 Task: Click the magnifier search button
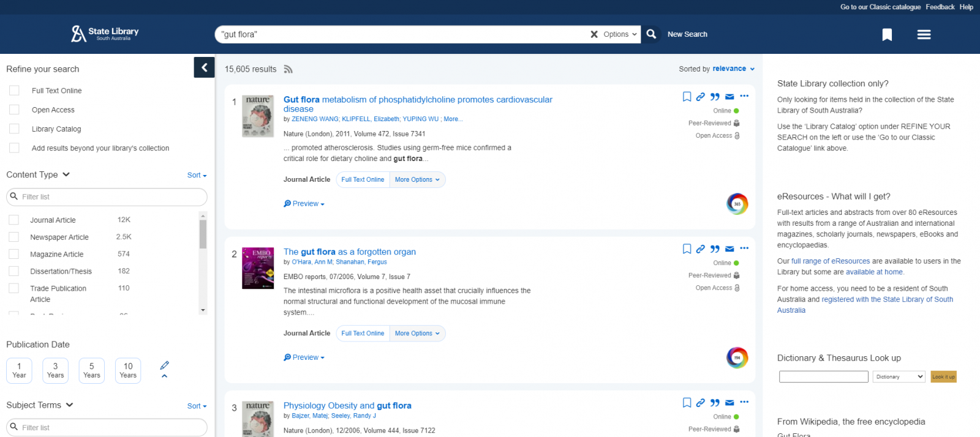(x=651, y=34)
